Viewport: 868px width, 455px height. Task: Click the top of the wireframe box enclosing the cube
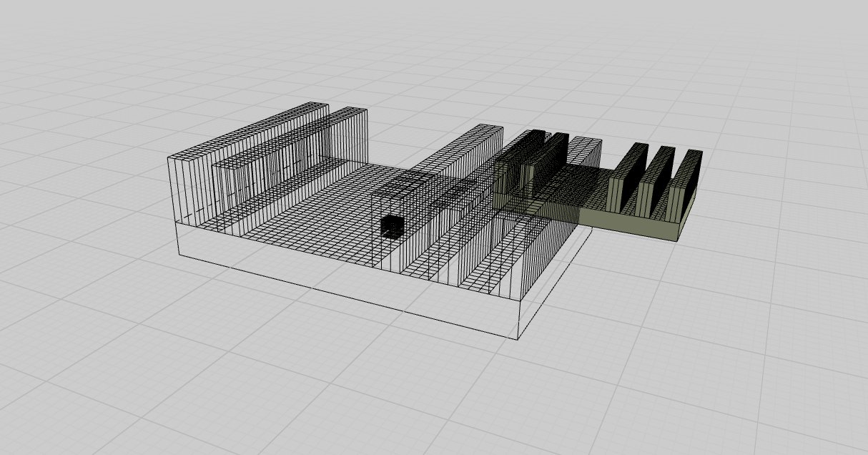[402, 182]
